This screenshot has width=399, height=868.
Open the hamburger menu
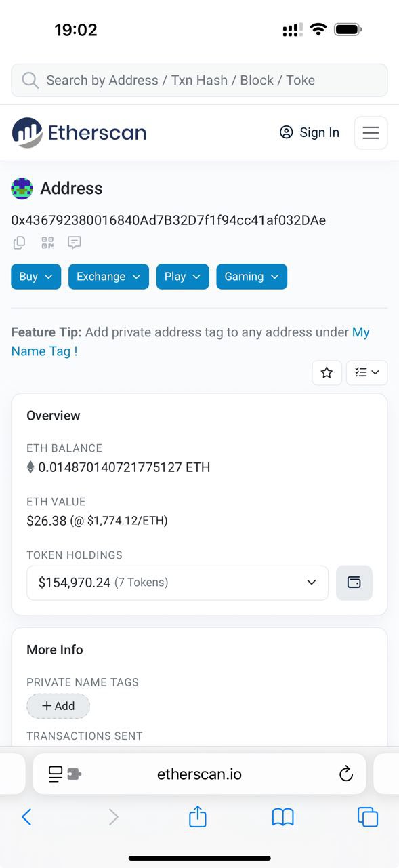tap(371, 132)
